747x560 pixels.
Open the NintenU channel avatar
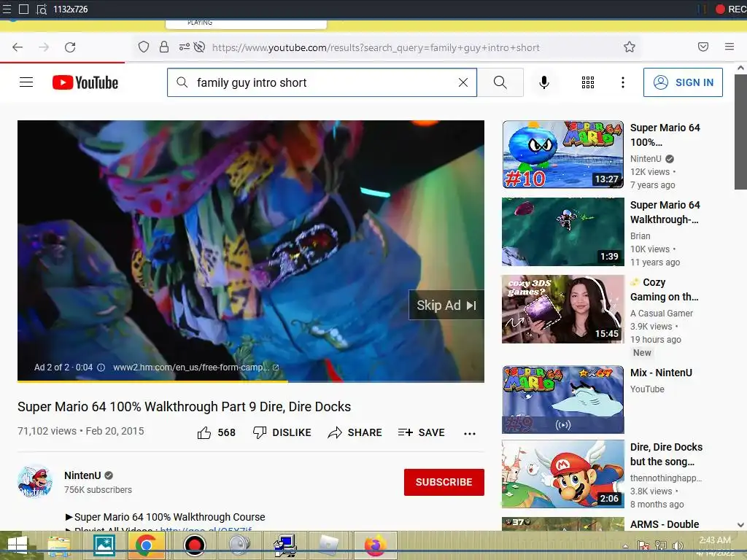(35, 481)
